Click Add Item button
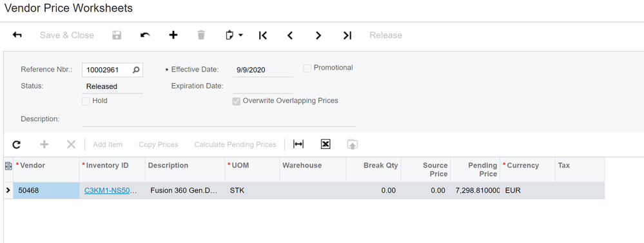This screenshot has width=644, height=243. coord(108,144)
